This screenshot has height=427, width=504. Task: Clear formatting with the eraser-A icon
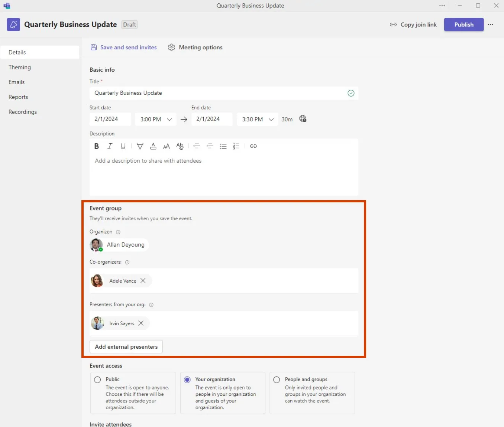[180, 146]
